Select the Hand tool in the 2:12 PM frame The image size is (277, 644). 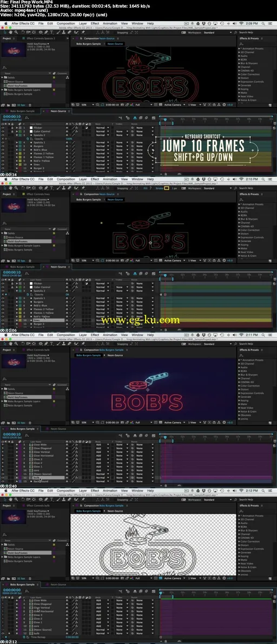pyautogui.click(x=10, y=499)
